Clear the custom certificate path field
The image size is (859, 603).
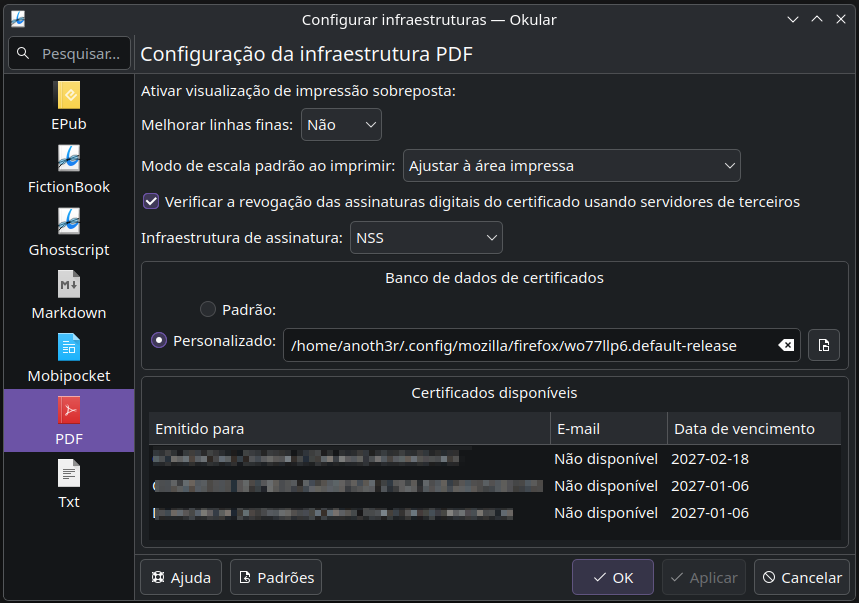pyautogui.click(x=786, y=345)
